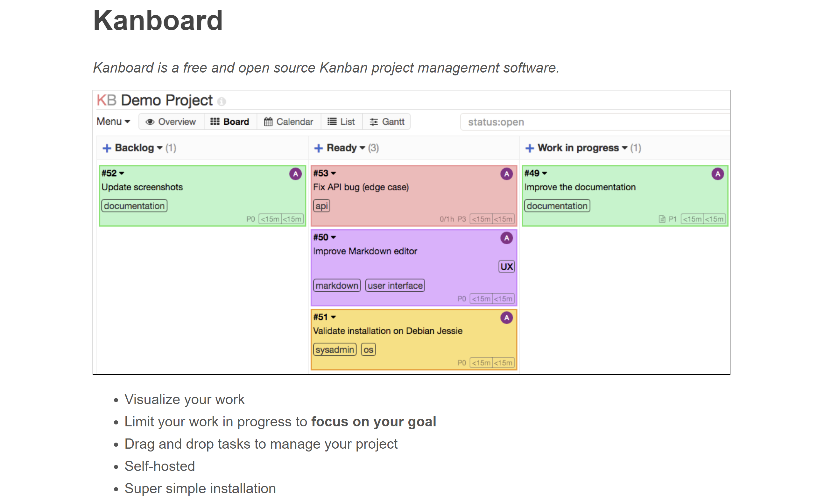Screen dimensions: 824x504
Task: Click the 'sysadmin' tag on task #51
Action: pos(335,350)
